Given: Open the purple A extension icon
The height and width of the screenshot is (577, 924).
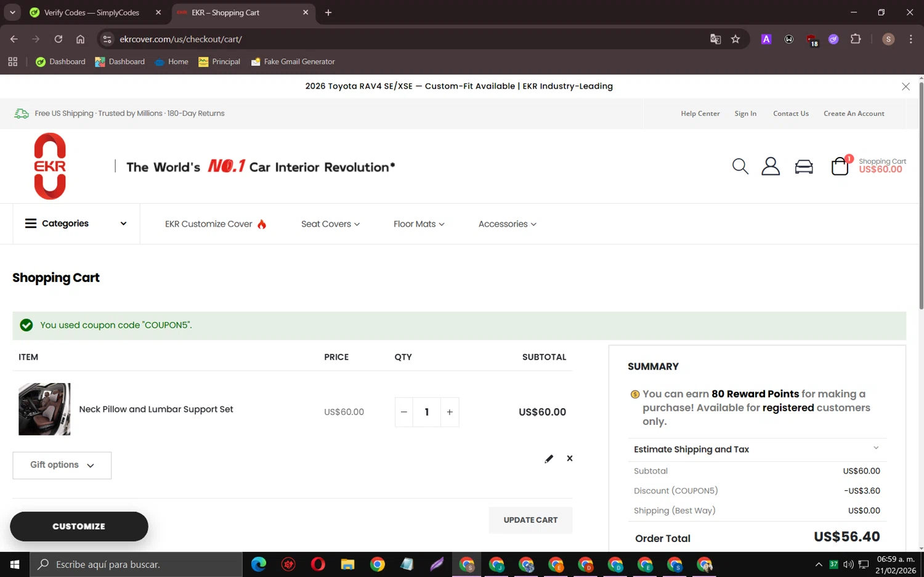Looking at the screenshot, I should 766,39.
